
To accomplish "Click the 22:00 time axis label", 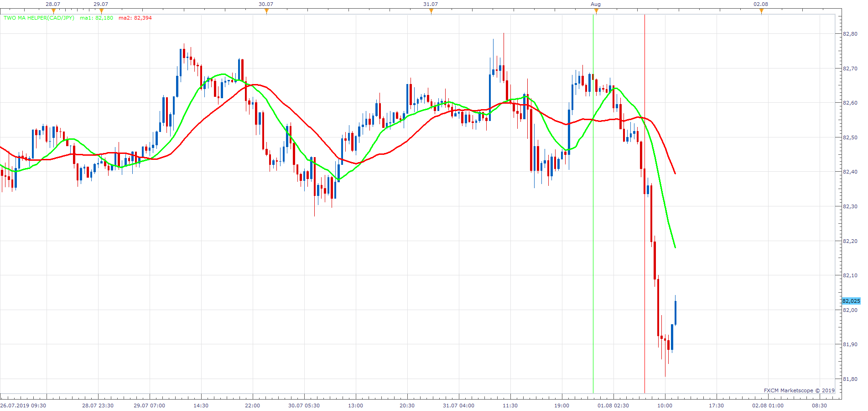I will click(253, 406).
